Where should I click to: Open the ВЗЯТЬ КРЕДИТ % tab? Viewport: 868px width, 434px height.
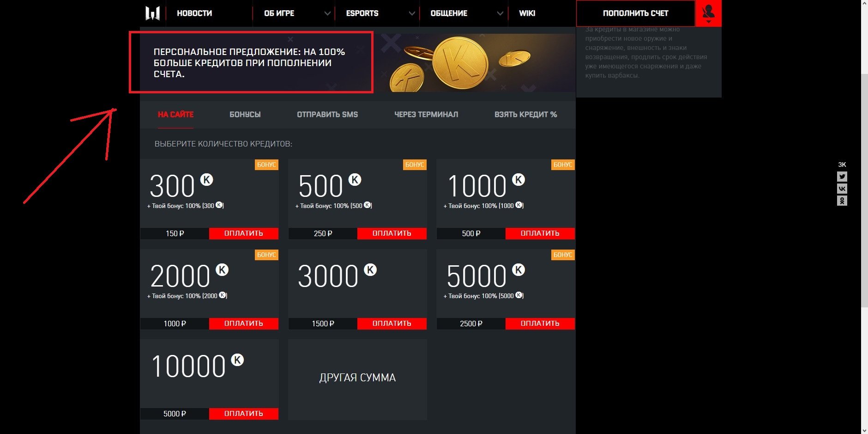[x=525, y=115]
